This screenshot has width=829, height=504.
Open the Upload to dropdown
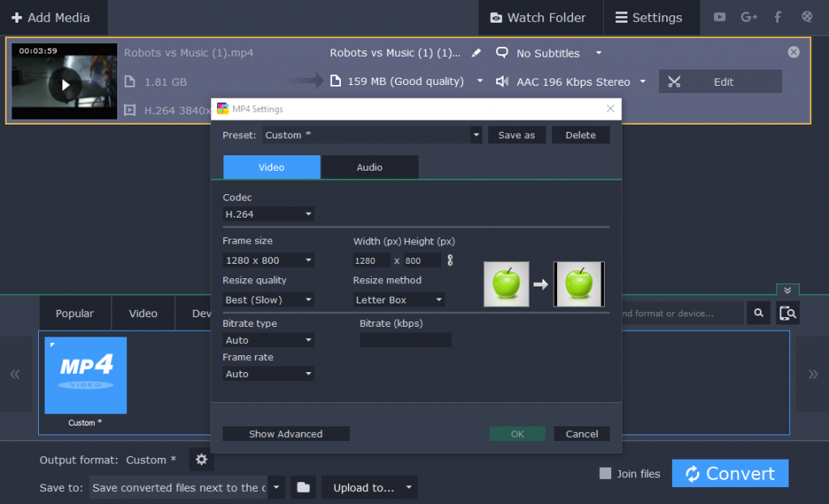click(369, 487)
